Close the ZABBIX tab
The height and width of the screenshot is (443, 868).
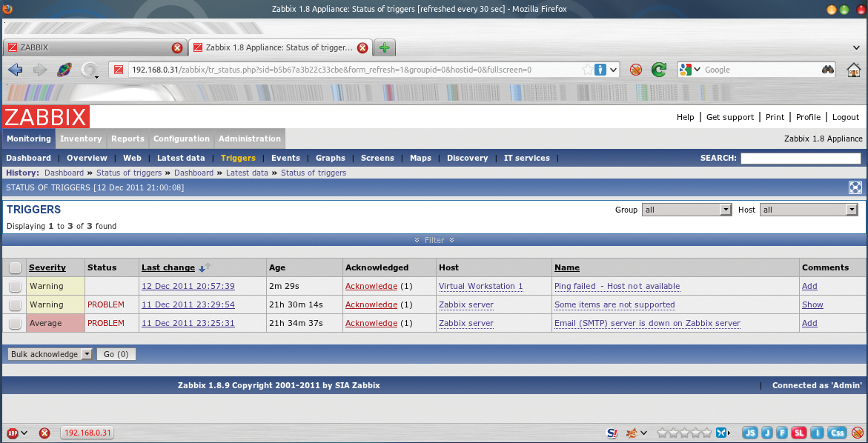pos(177,47)
